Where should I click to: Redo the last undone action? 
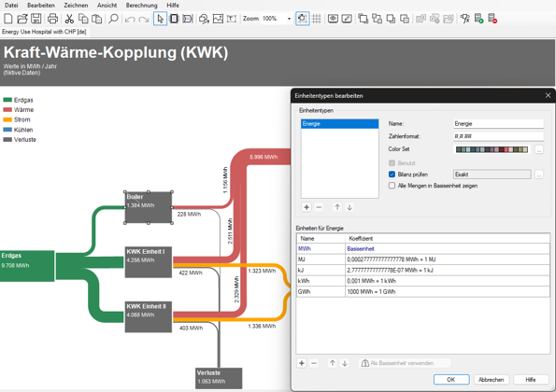pos(144,19)
